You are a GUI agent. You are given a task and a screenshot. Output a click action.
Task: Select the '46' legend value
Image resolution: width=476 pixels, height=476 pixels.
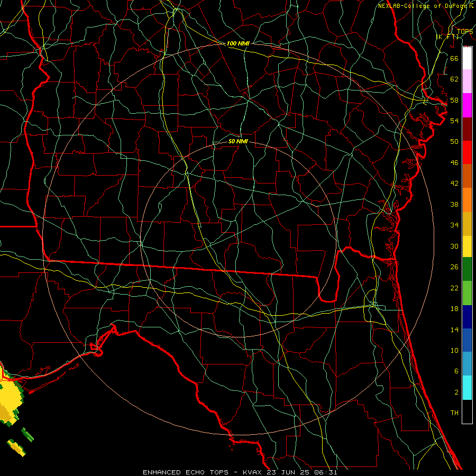point(454,163)
